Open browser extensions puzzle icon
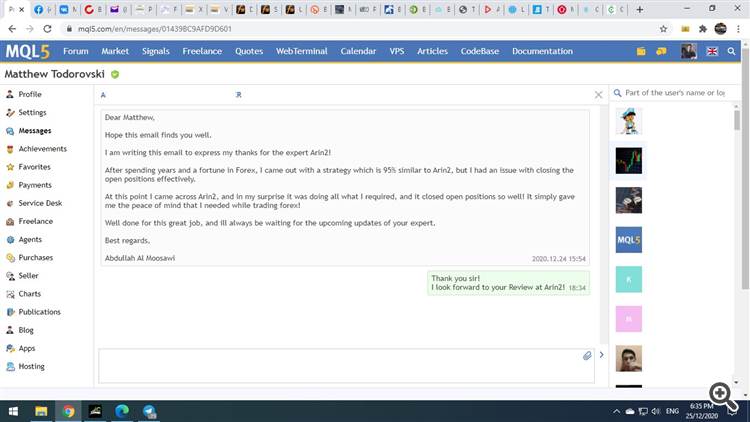Viewport: 750px width, 422px height. [703, 29]
